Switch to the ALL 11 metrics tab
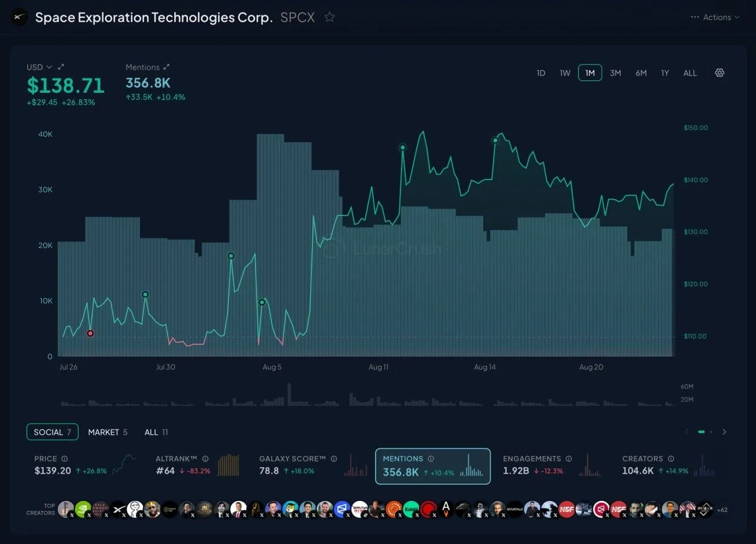756x544 pixels. click(156, 432)
